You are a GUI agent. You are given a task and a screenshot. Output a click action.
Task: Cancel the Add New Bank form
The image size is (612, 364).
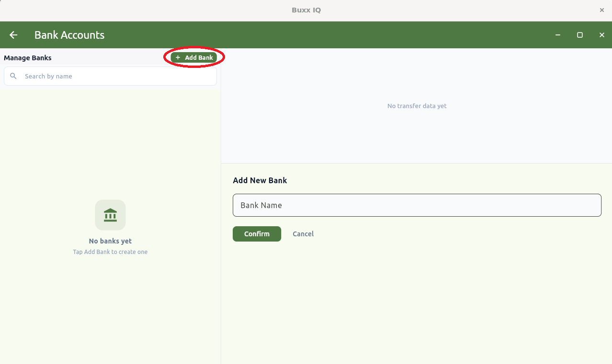[x=303, y=234]
